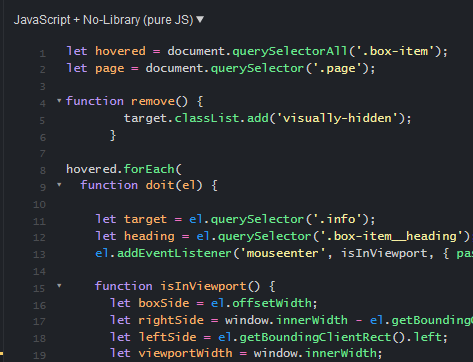
Task: Click the string '.box-item' on line 1
Action: [x=396, y=51]
